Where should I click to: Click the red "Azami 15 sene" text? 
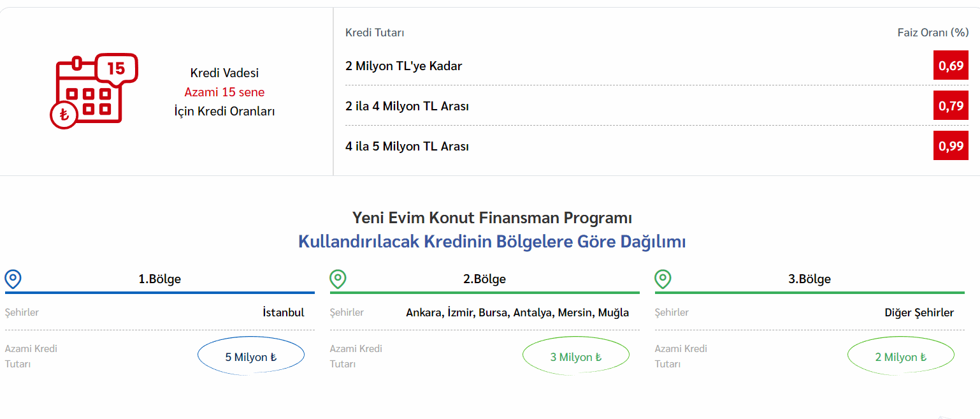pyautogui.click(x=224, y=92)
